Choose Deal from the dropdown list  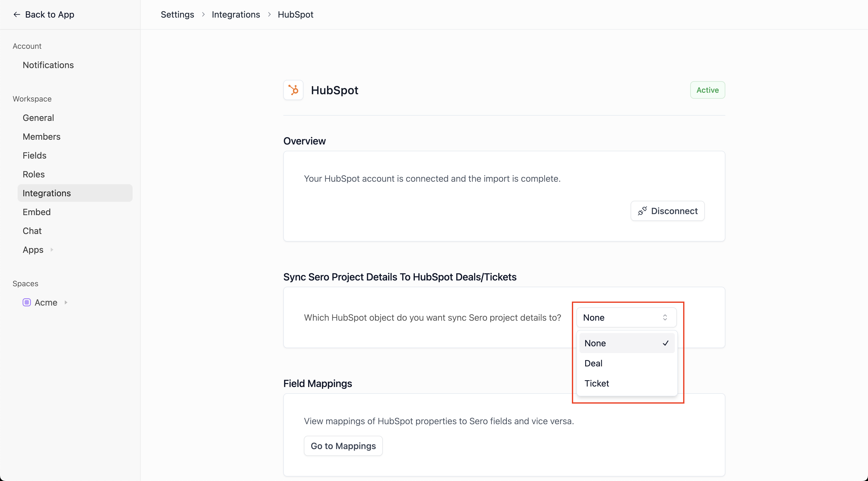tap(593, 363)
